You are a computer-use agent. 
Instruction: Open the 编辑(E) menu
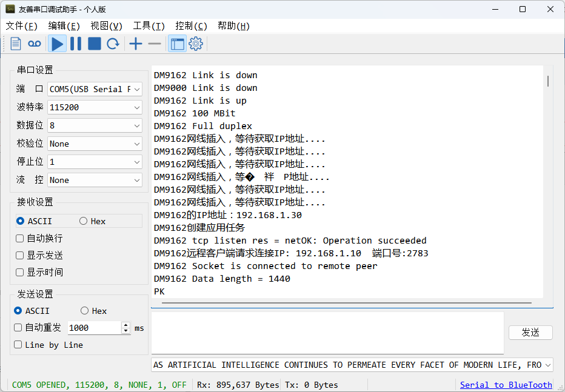[64, 26]
